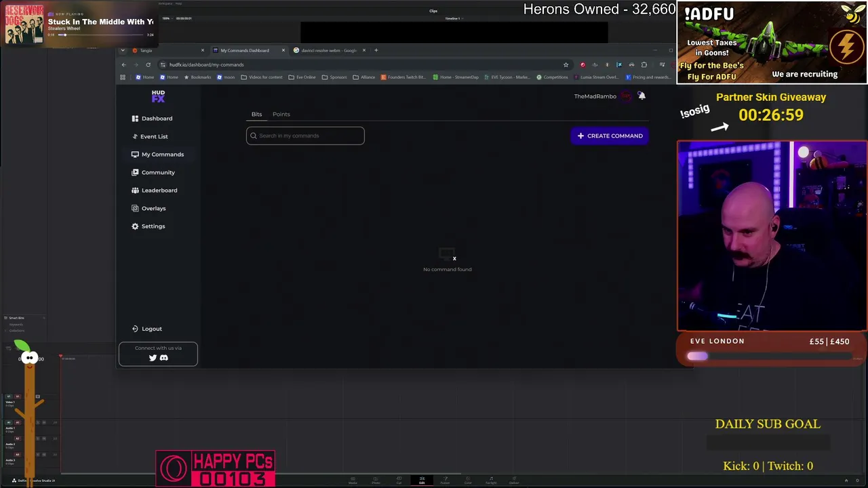Select the My Commands Dashboard browser tab
Viewport: 868px width, 488px height.
(249, 50)
